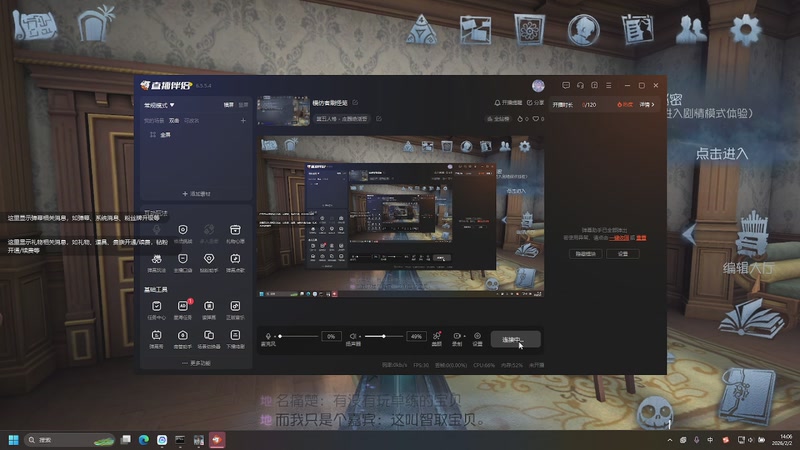Click the stream cover thumbnail
The height and width of the screenshot is (450, 800).
coord(283,111)
